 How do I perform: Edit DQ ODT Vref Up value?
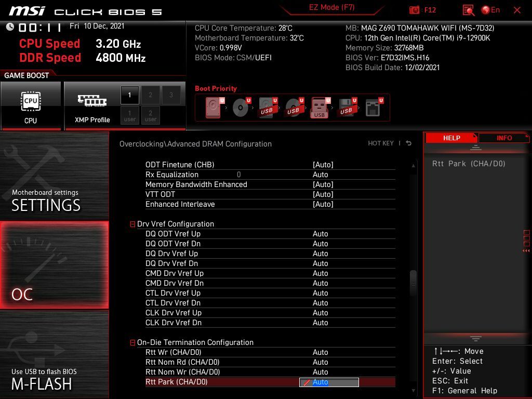pyautogui.click(x=320, y=234)
